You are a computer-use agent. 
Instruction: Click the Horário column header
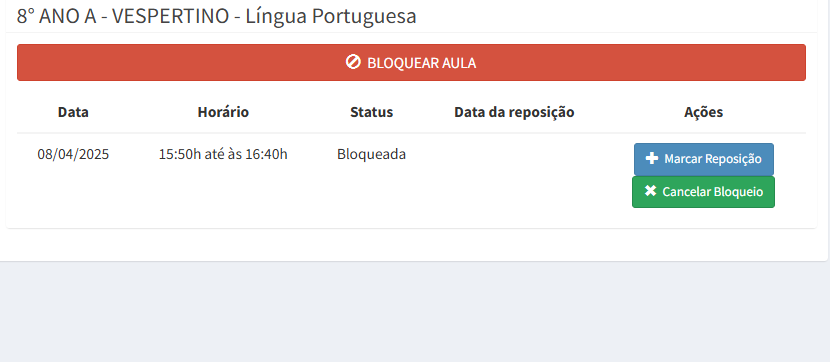coord(223,112)
